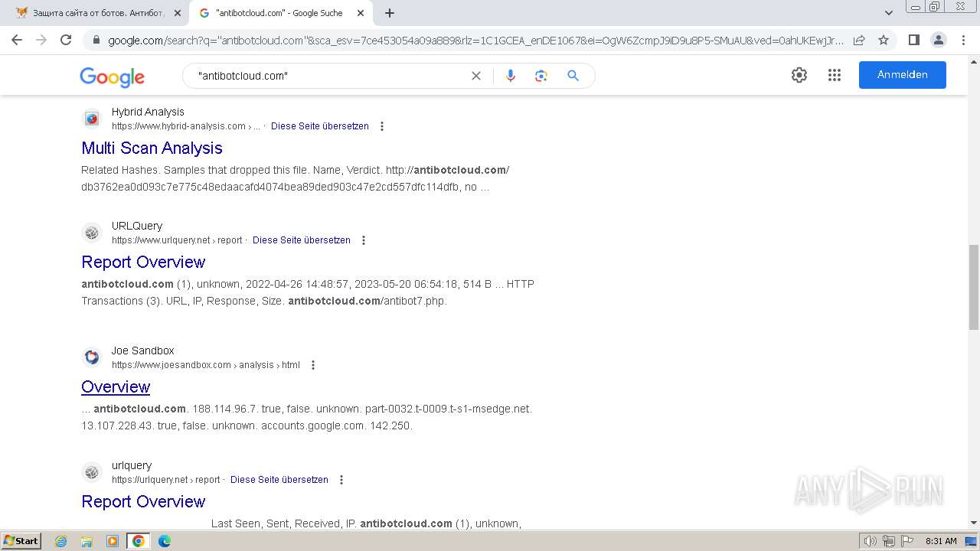The height and width of the screenshot is (551, 980).
Task: Launch Internet Explorer from taskbar
Action: (61, 541)
